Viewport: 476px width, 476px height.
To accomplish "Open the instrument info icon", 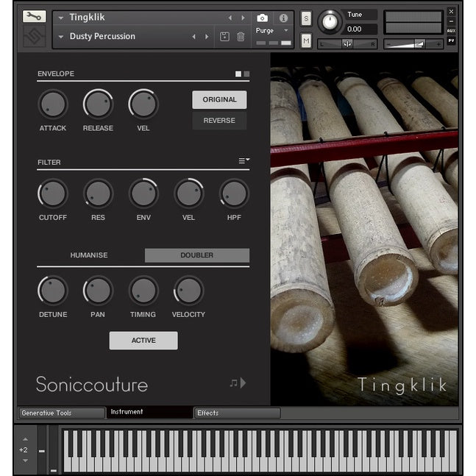I will tap(283, 18).
